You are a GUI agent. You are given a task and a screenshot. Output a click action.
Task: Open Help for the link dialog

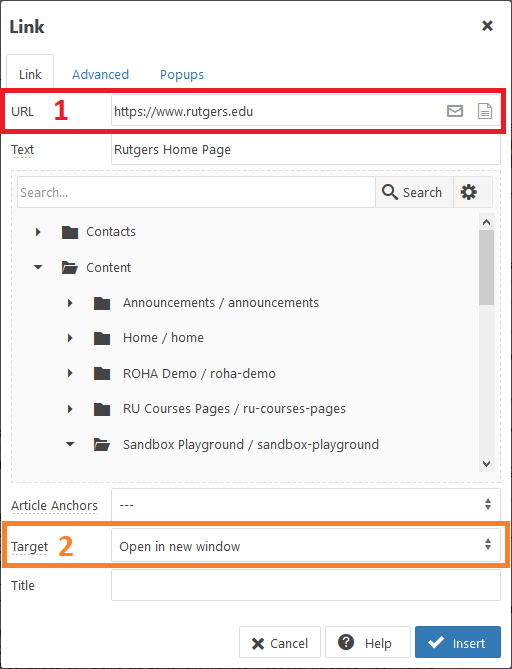(368, 643)
